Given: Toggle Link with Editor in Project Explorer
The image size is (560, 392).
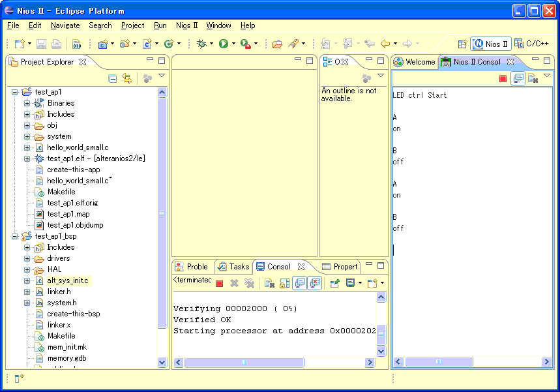Looking at the screenshot, I should click(127, 78).
